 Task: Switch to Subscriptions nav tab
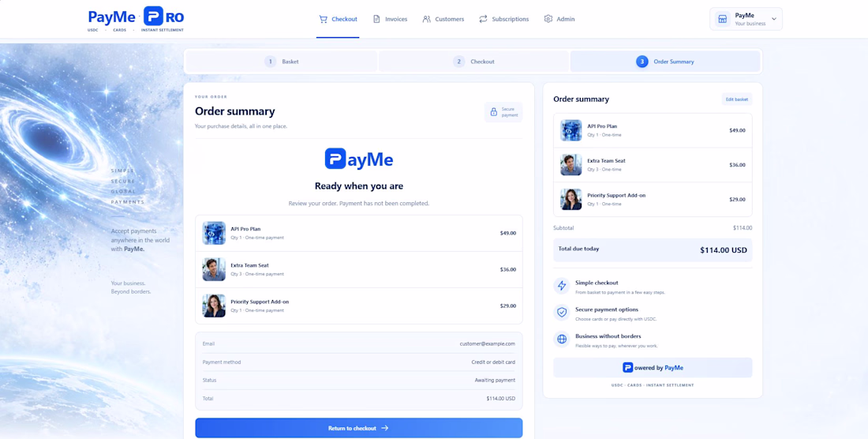click(x=503, y=19)
